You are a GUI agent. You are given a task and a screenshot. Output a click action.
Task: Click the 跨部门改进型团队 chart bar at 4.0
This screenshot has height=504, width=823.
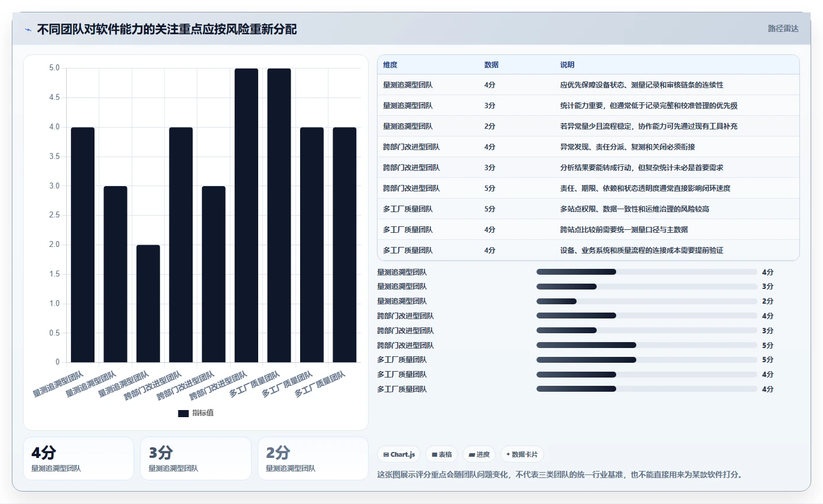(181, 245)
